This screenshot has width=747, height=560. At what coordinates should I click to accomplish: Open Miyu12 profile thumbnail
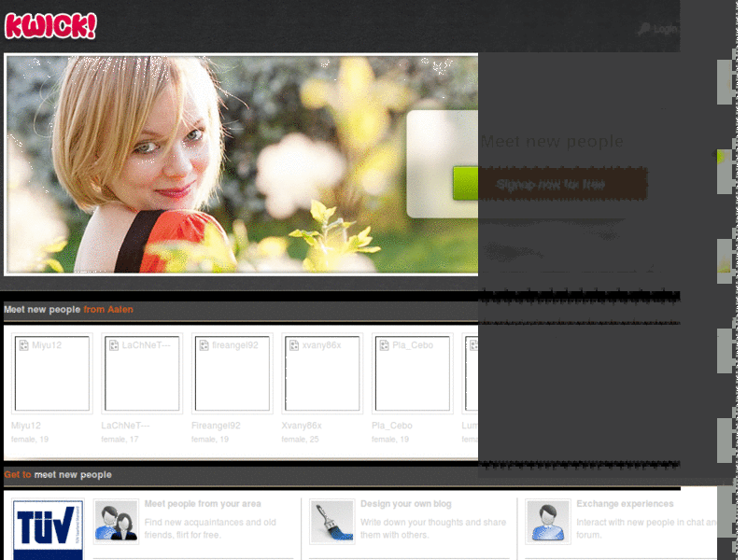coord(52,373)
